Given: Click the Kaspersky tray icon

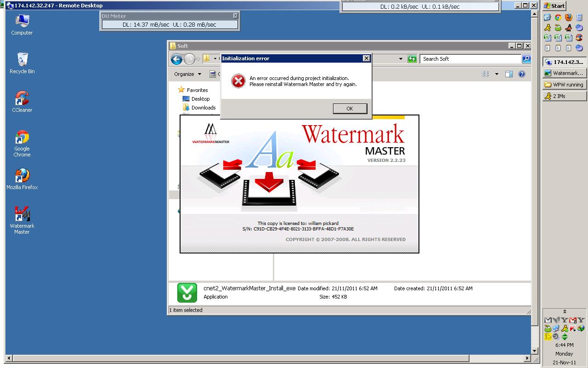Looking at the screenshot, I should tap(573, 328).
